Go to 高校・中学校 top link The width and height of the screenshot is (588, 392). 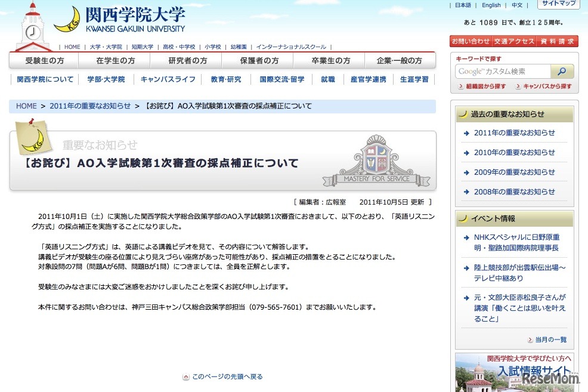(179, 47)
